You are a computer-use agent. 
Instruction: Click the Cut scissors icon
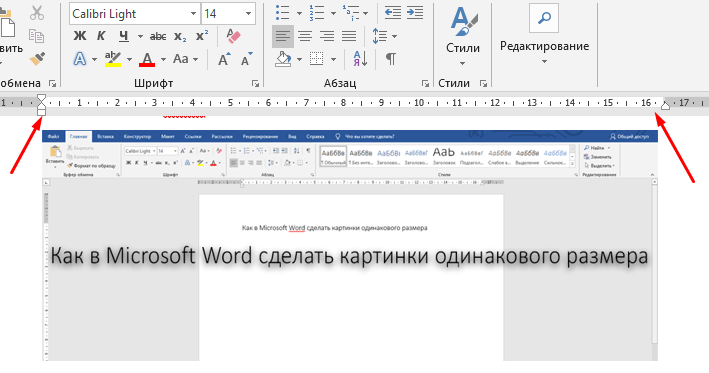point(37,13)
